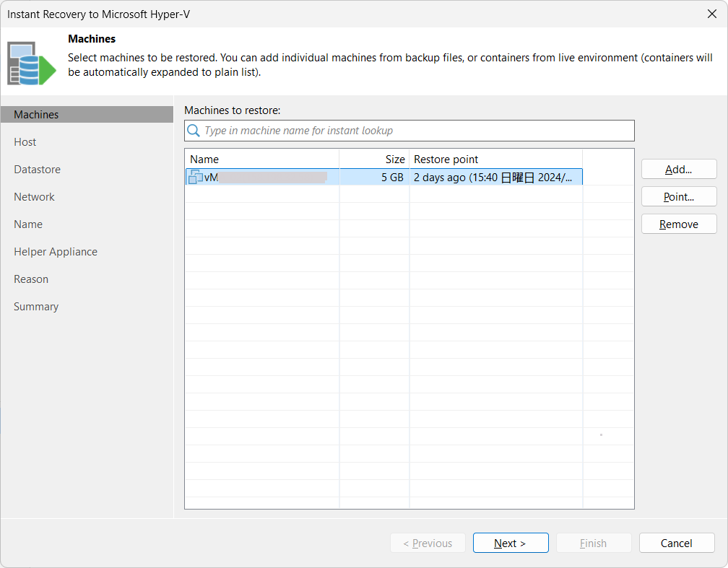This screenshot has height=568, width=728.
Task: Proceed with the Next > button
Action: point(511,543)
